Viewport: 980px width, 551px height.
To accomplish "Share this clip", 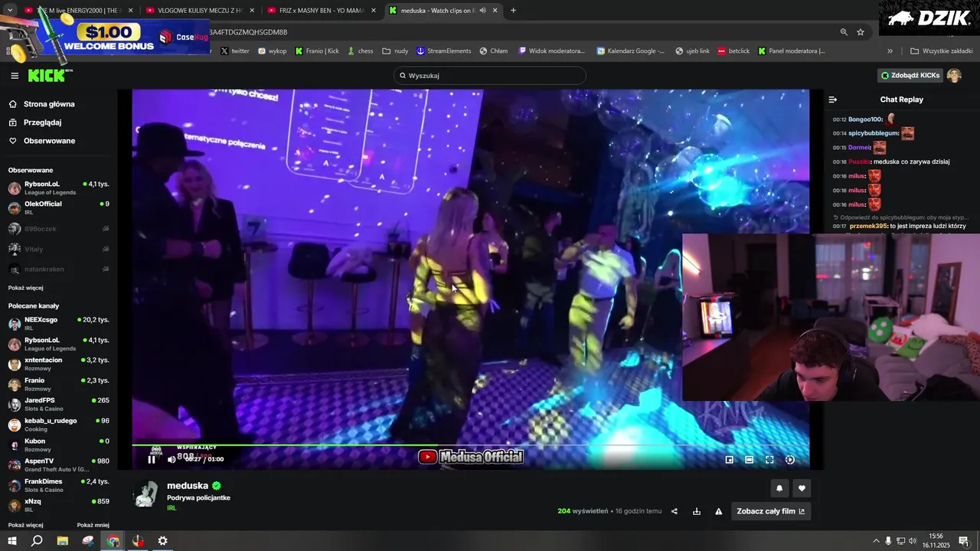I will 675,511.
